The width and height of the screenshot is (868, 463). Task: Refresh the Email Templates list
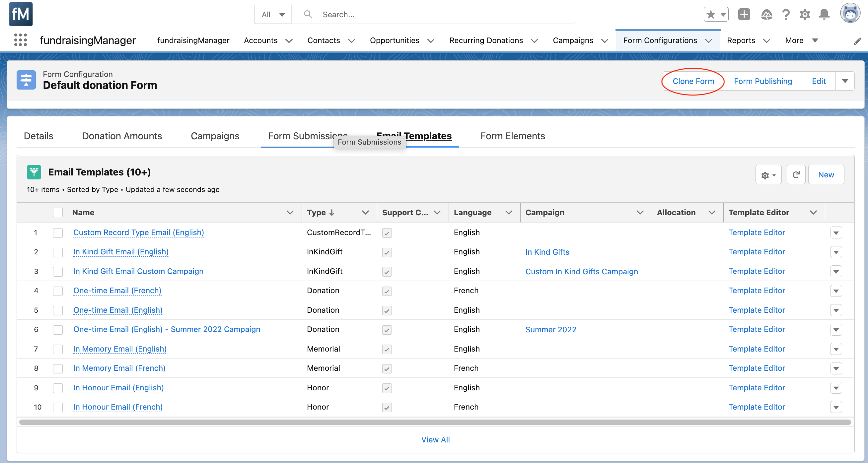pos(796,175)
